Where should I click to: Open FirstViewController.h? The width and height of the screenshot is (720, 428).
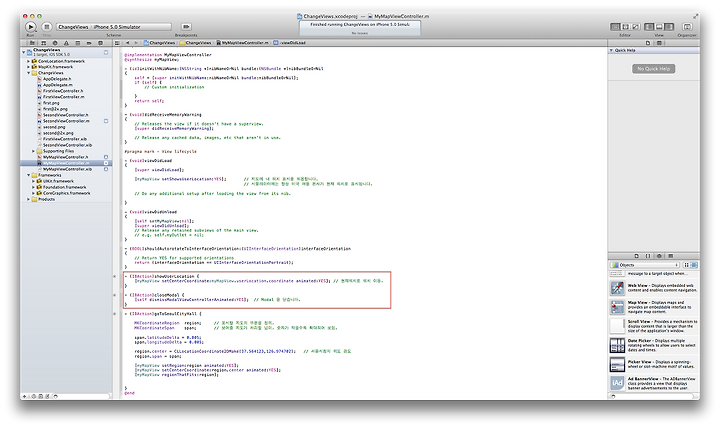coord(62,91)
